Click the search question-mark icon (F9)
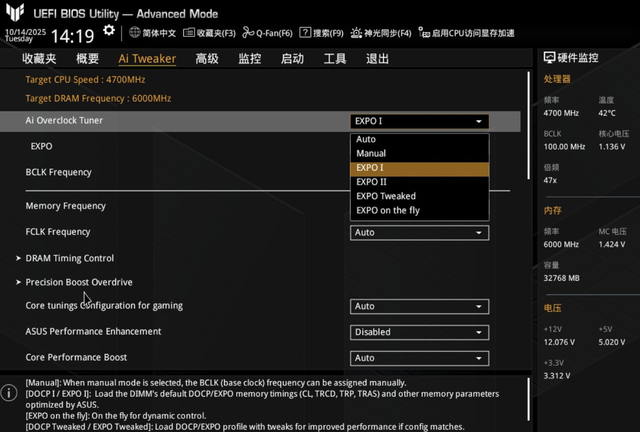Viewport: 640px width, 432px height. click(305, 33)
